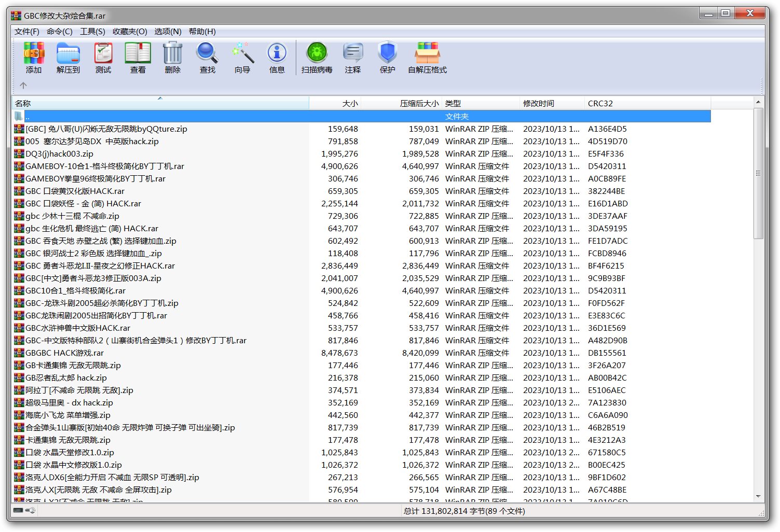The width and height of the screenshot is (780, 532).
Task: Select GAMEBOY-10合1-格斗终极简化BY丁丁机.rar
Action: 105,166
